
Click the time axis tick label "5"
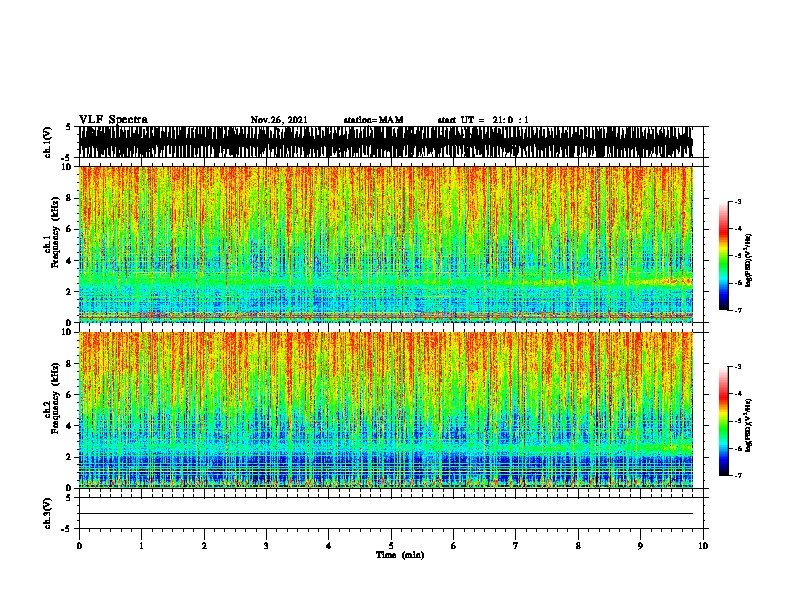pyautogui.click(x=391, y=546)
